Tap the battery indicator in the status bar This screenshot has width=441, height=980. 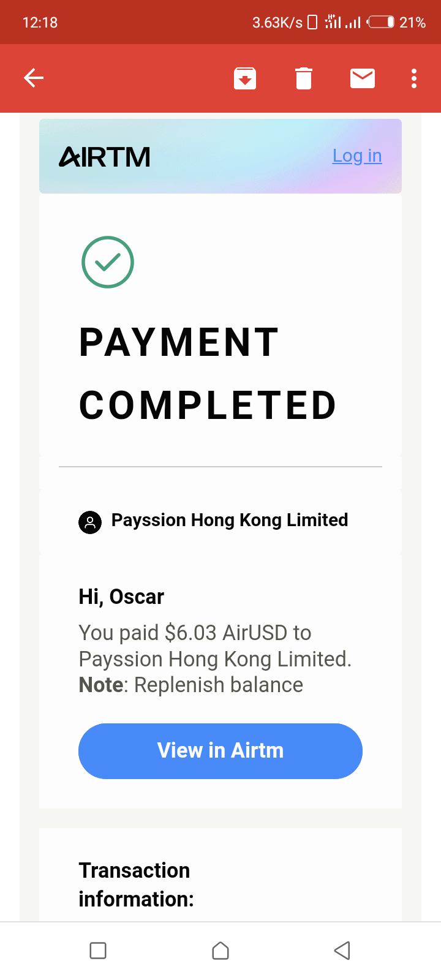(x=382, y=23)
